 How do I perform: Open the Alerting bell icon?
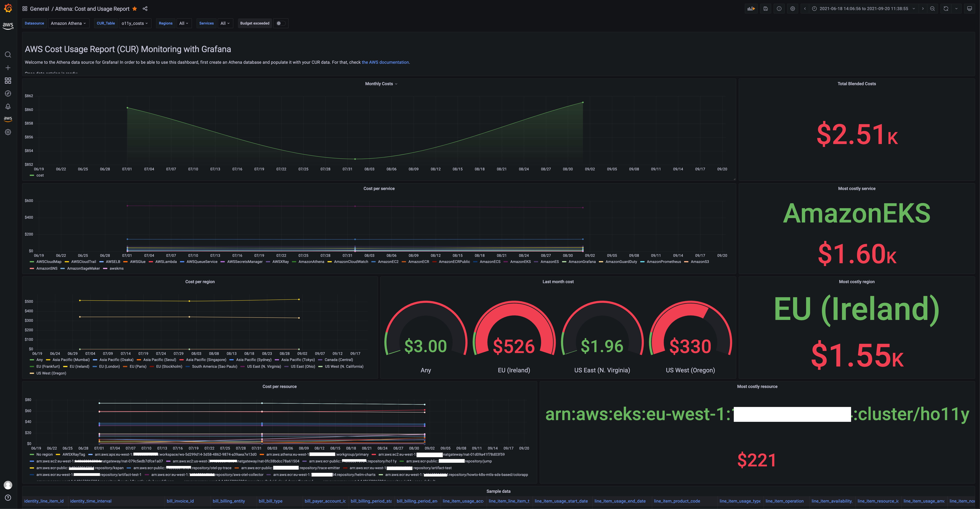(x=8, y=106)
